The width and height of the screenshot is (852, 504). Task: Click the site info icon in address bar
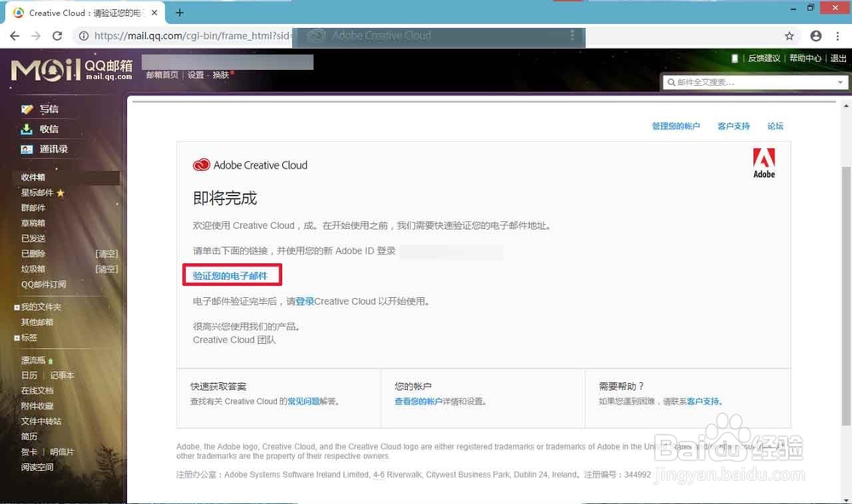pos(83,36)
